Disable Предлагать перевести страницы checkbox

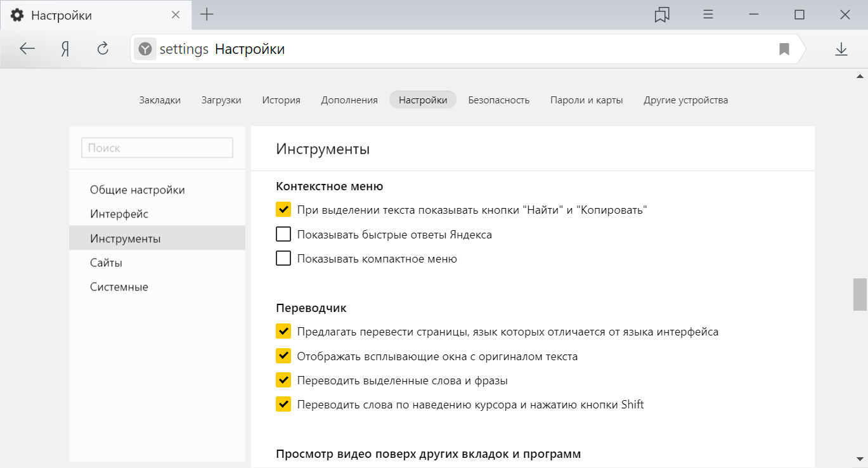tap(283, 332)
